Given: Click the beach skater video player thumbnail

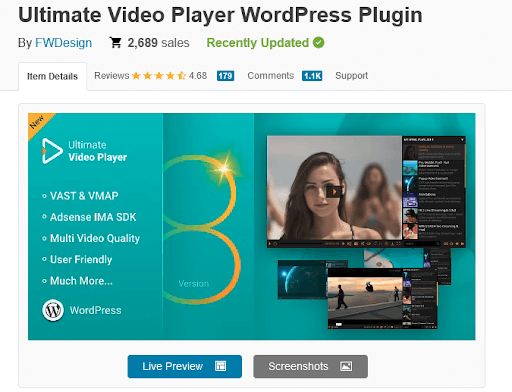Looking at the screenshot, I should click(382, 298).
